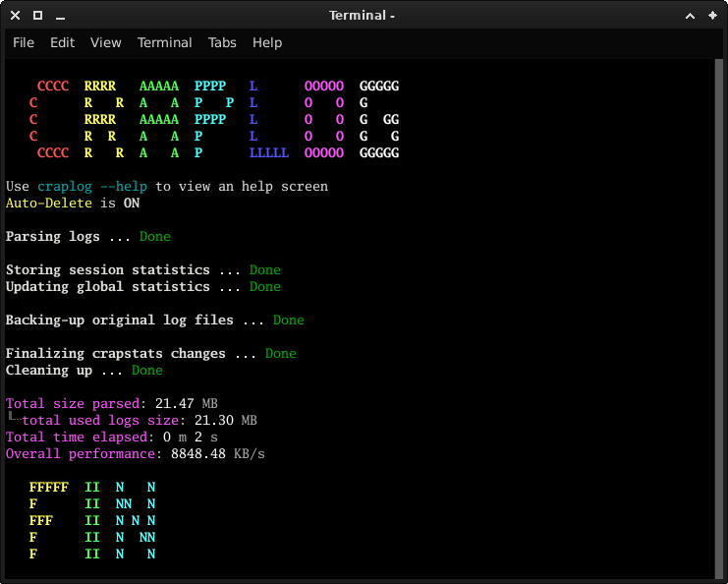
Task: Close the terminal window with X icon
Action: coord(16,16)
